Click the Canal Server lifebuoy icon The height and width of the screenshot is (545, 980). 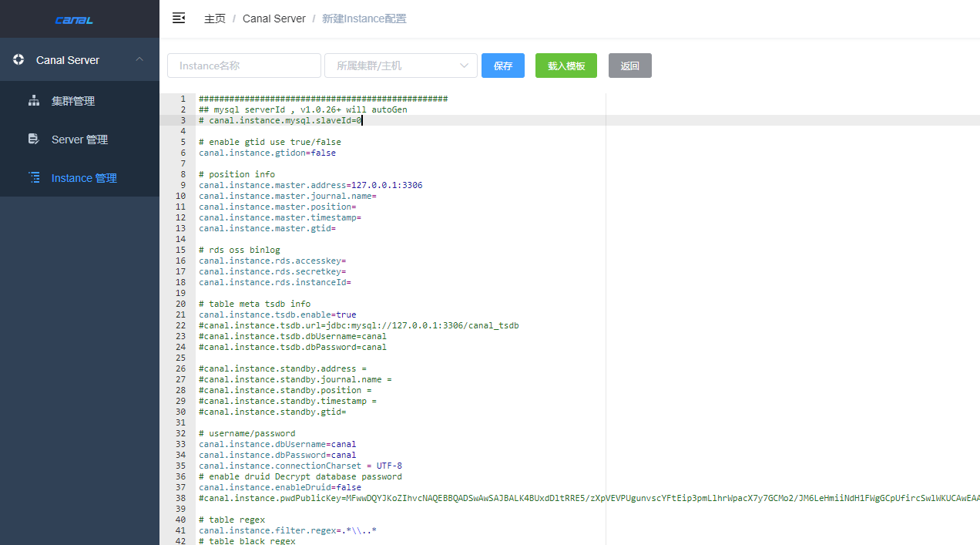click(18, 59)
